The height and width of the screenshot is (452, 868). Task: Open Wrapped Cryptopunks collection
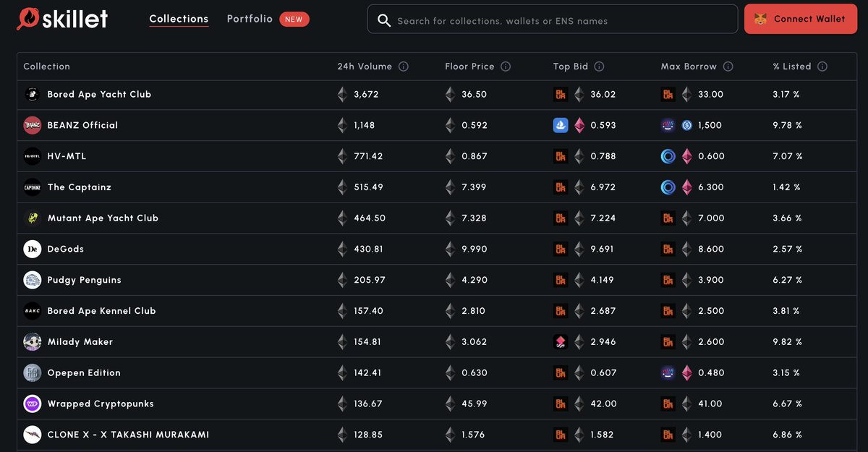point(101,404)
